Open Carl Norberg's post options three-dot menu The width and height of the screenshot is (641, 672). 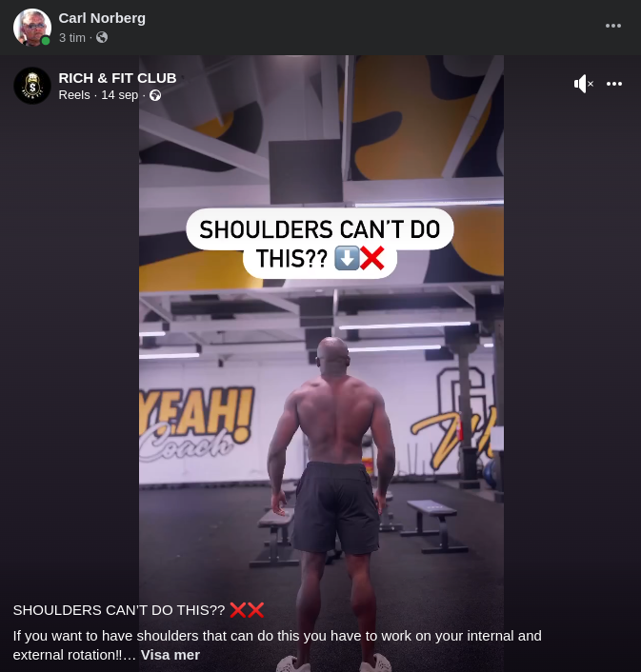tap(613, 26)
